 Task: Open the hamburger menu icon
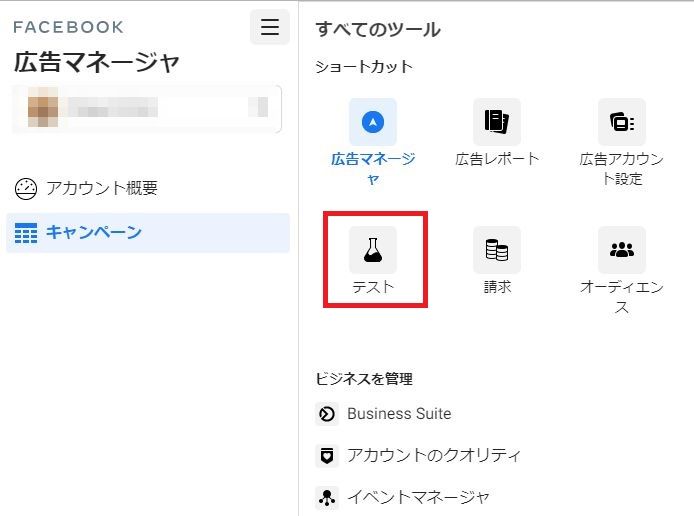click(x=270, y=27)
